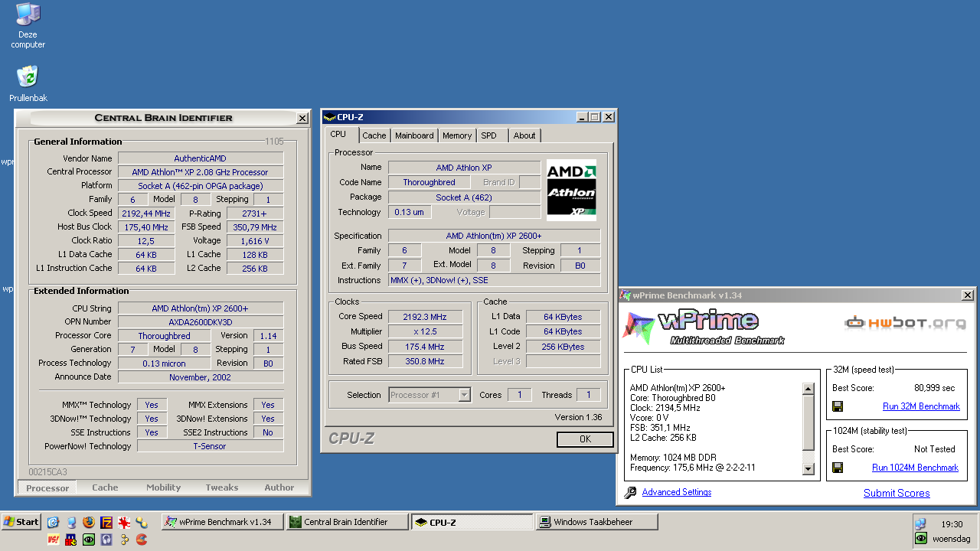Viewport: 980px width, 551px height.
Task: Open the Memory tab in CPU-Z
Action: (457, 135)
